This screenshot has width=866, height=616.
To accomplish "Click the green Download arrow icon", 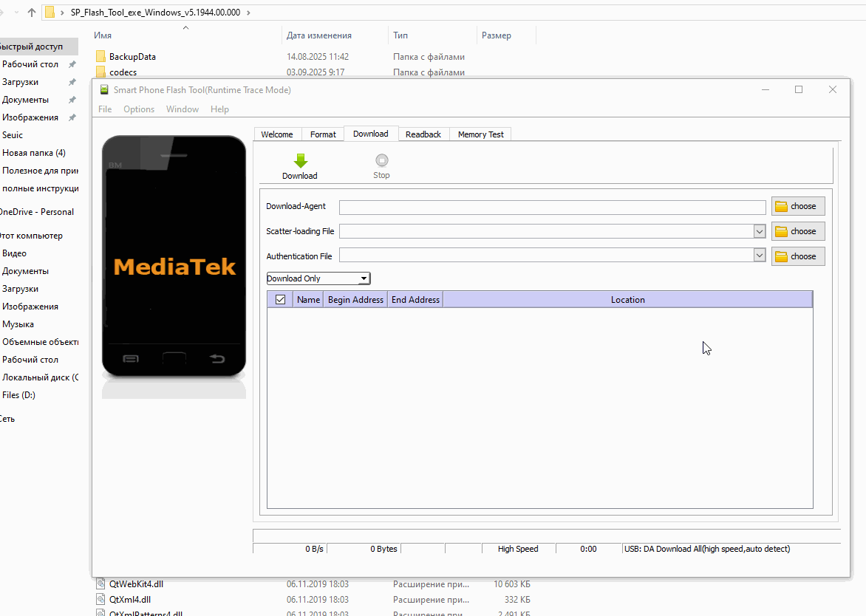I will tap(300, 161).
